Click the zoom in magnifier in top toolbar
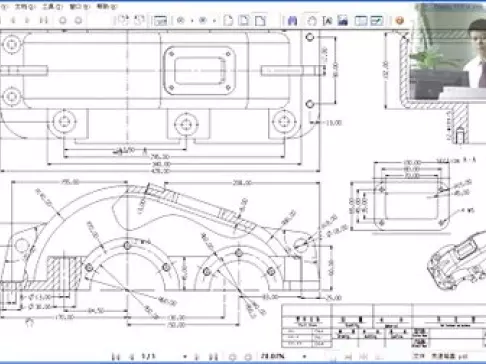The width and height of the screenshot is (486, 364). (x=180, y=21)
